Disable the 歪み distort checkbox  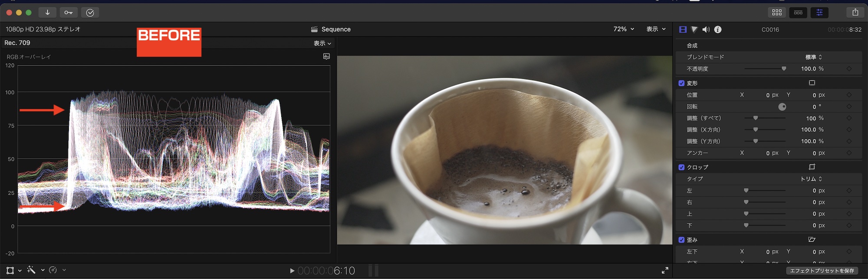click(x=681, y=240)
